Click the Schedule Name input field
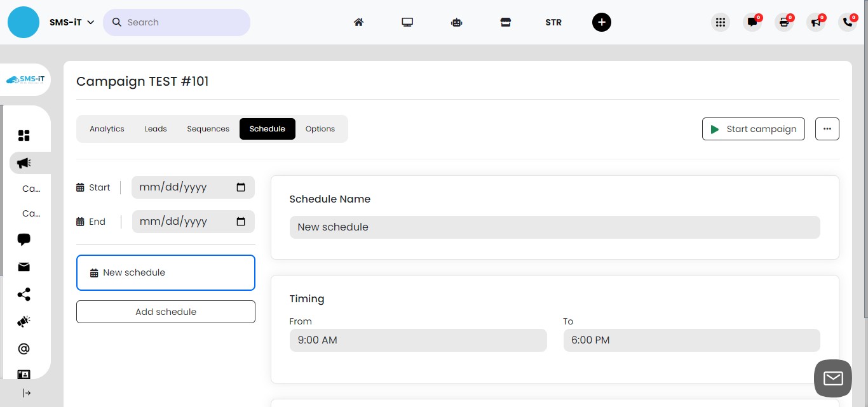The height and width of the screenshot is (407, 868). 555,227
